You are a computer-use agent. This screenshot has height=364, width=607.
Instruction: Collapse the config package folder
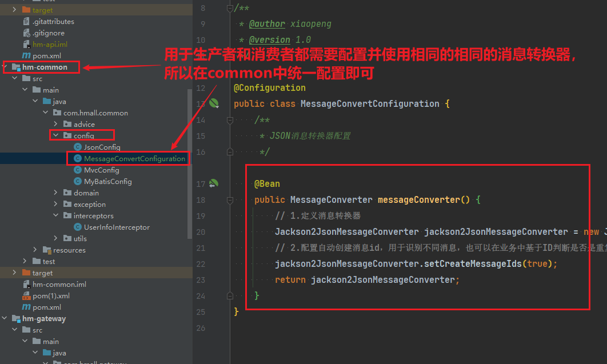tap(56, 135)
